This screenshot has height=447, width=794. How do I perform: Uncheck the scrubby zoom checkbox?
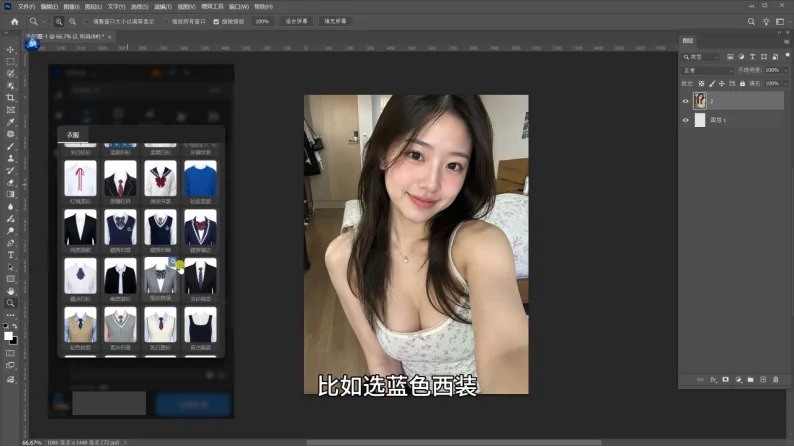coord(216,22)
